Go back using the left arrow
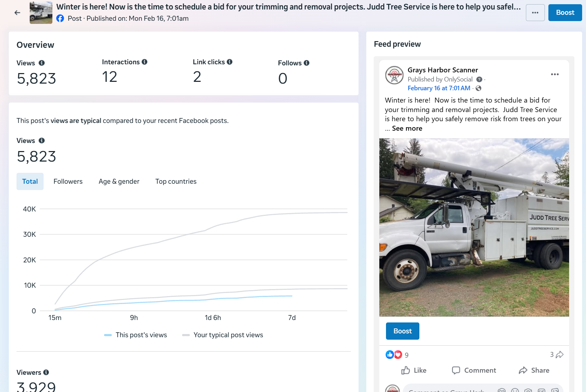Viewport: 586px width, 392px height. (17, 13)
